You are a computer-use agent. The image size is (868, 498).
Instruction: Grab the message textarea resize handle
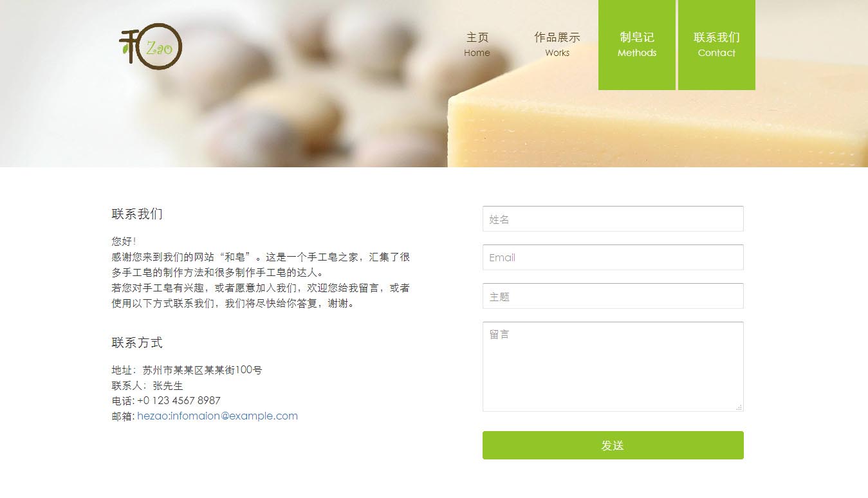(739, 407)
